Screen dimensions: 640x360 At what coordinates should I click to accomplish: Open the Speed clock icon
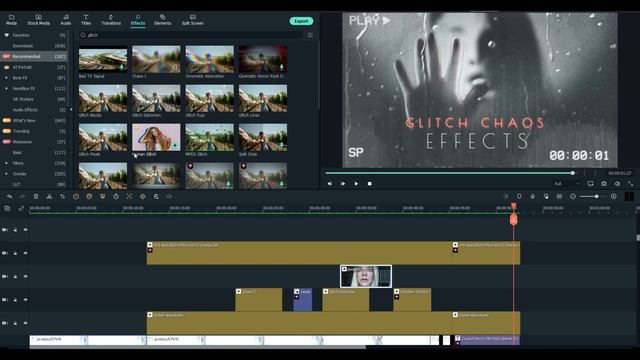[76, 197]
